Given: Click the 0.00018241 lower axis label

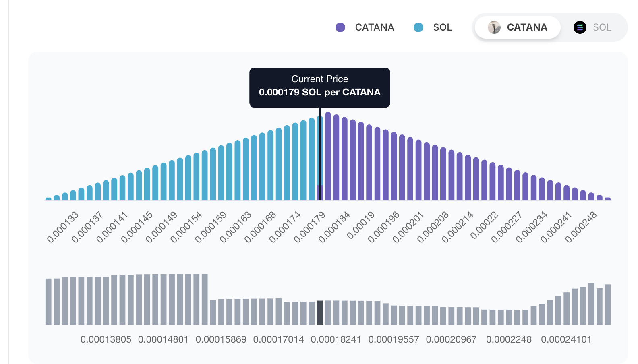Looking at the screenshot, I should [336, 339].
